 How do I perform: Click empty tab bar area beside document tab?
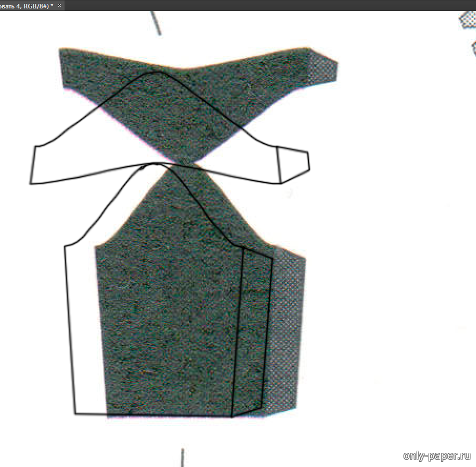click(263, 5)
